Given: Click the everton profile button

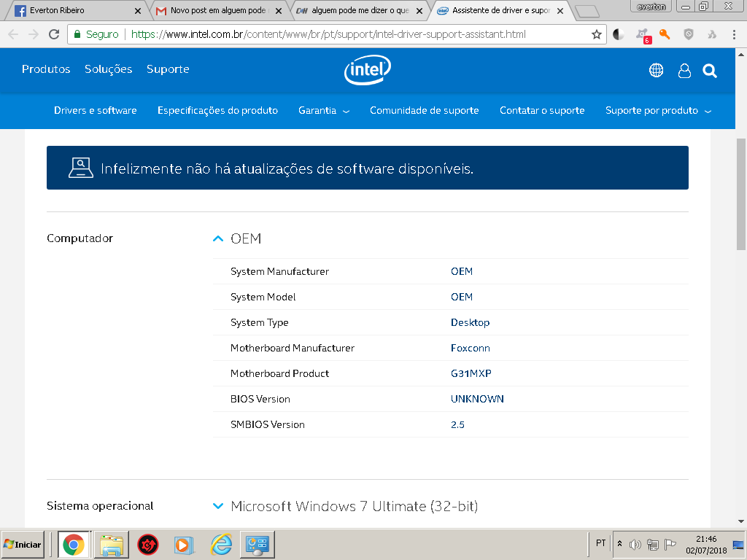Looking at the screenshot, I should (x=651, y=6).
